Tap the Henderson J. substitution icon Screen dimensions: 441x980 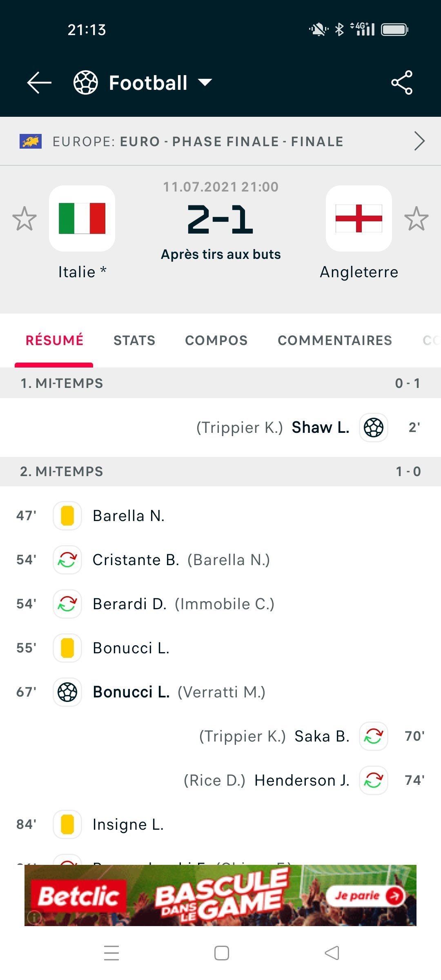click(373, 780)
